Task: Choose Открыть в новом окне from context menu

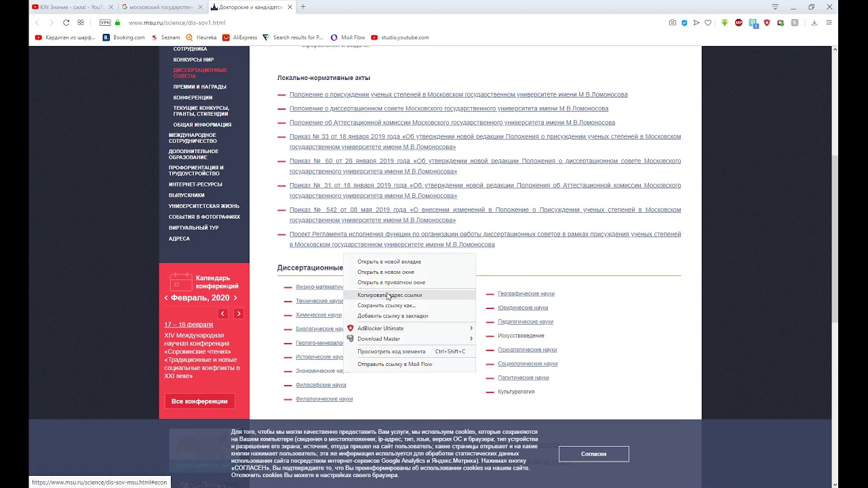Action: [410, 272]
